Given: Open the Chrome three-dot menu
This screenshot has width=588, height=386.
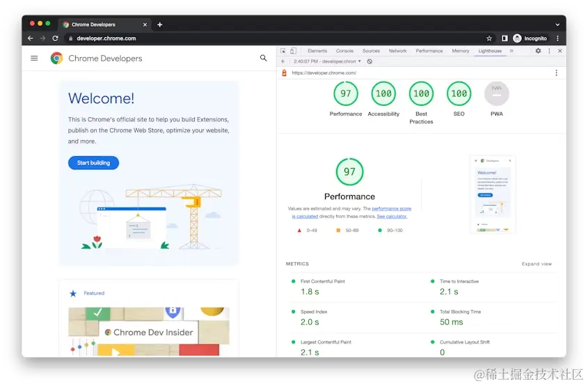Looking at the screenshot, I should (x=557, y=38).
